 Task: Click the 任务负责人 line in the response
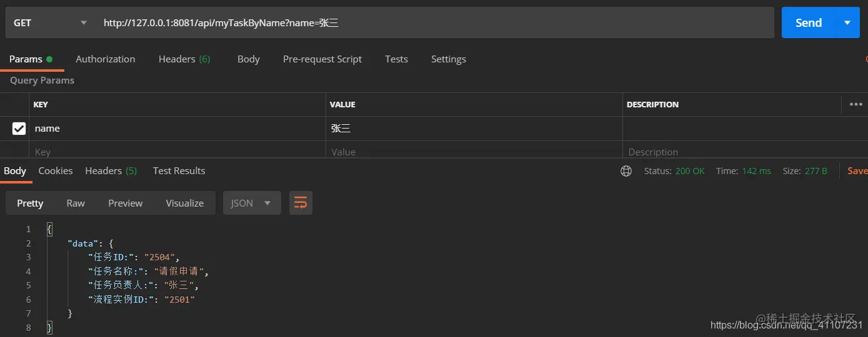click(144, 285)
